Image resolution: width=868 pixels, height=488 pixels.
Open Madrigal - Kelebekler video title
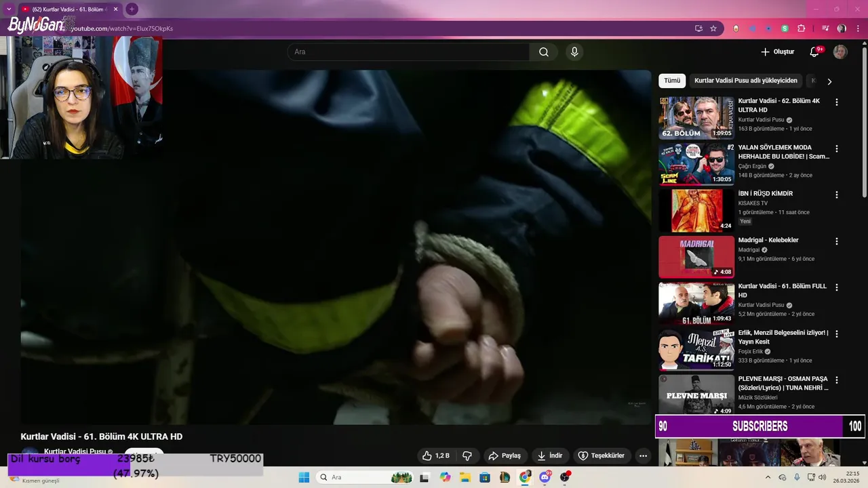(768, 240)
